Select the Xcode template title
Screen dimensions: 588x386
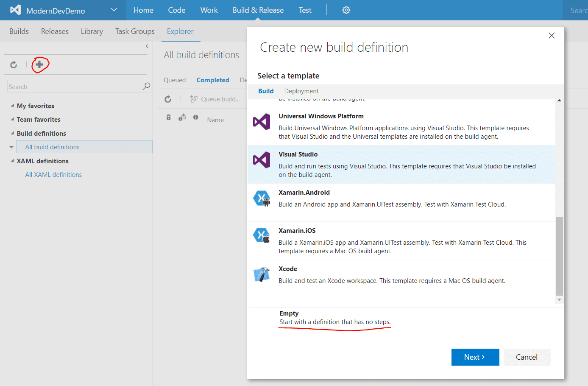[288, 269]
